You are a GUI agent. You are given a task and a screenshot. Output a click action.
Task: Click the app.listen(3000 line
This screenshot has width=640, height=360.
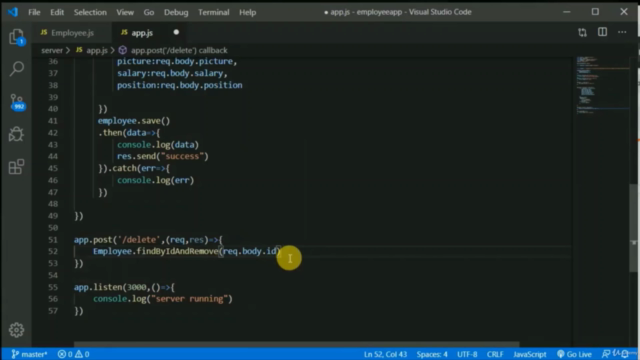point(124,287)
